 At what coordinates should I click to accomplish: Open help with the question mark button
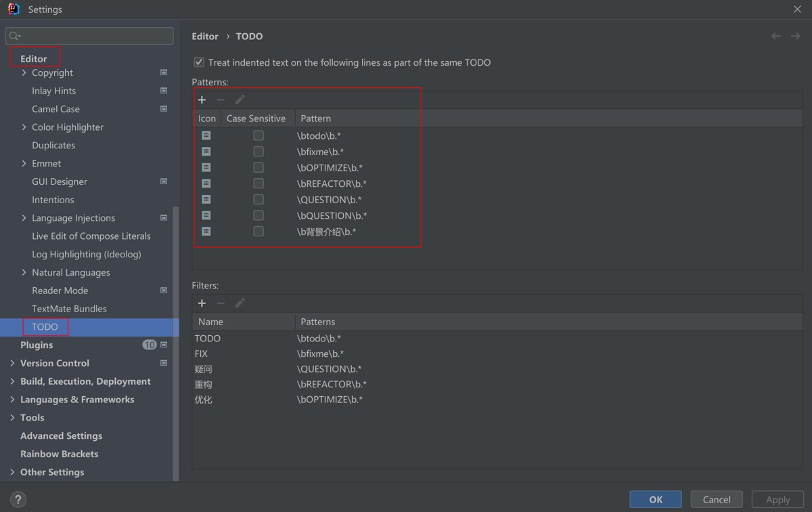coord(18,500)
